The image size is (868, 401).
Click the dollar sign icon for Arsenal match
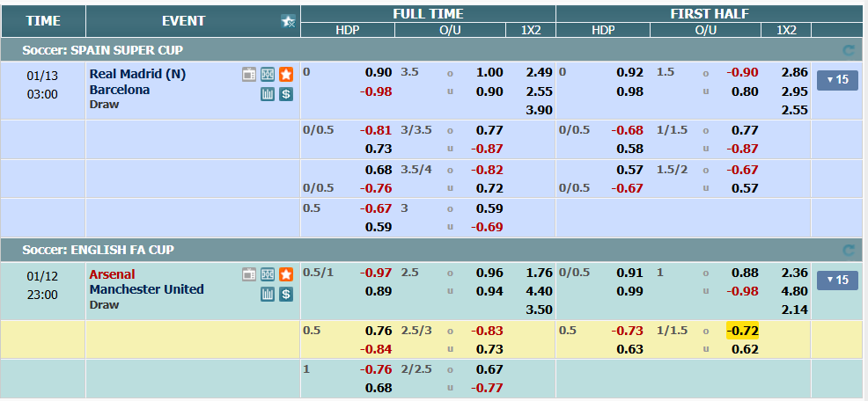286,294
